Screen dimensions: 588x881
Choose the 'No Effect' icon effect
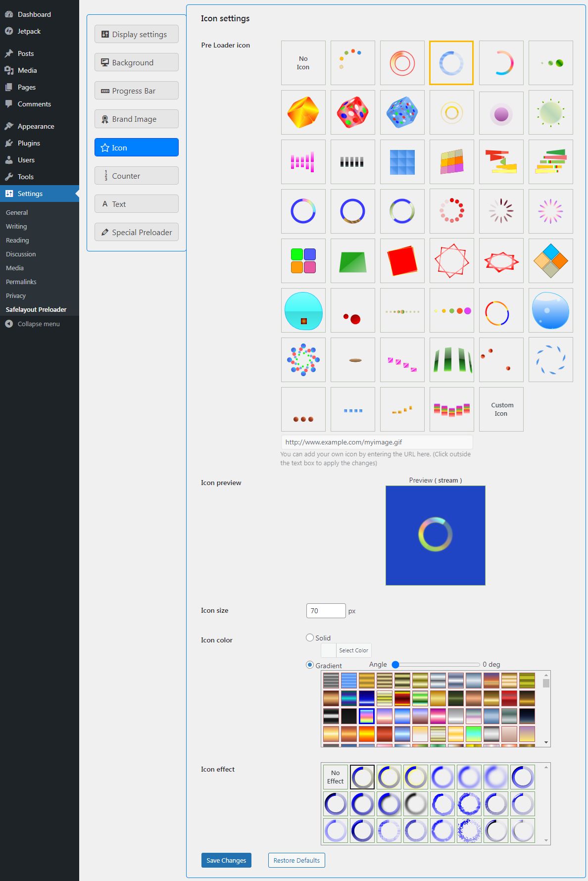[336, 777]
